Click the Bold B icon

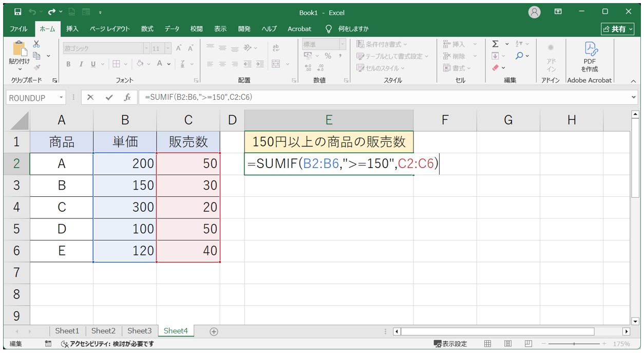[68, 64]
